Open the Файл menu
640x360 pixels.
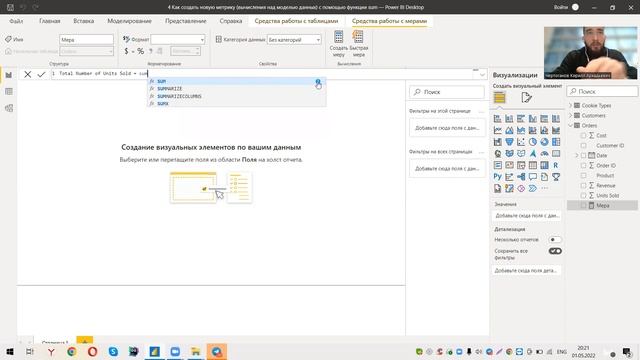tap(16, 21)
